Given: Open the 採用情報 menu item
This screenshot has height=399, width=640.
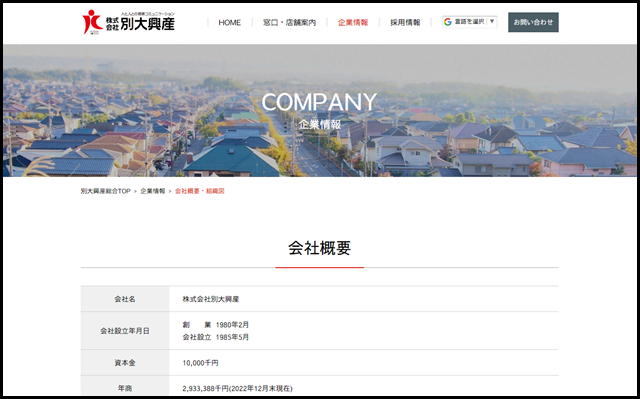Looking at the screenshot, I should (x=405, y=22).
